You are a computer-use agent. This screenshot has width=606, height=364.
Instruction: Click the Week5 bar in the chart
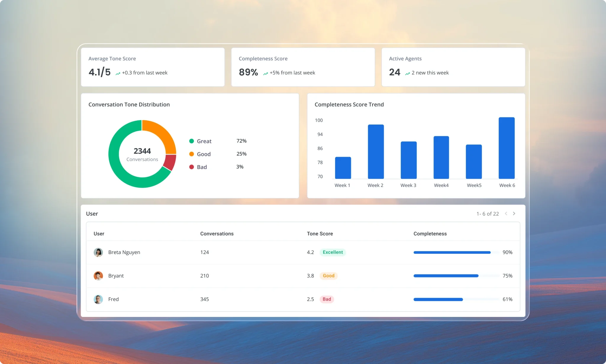pyautogui.click(x=474, y=162)
